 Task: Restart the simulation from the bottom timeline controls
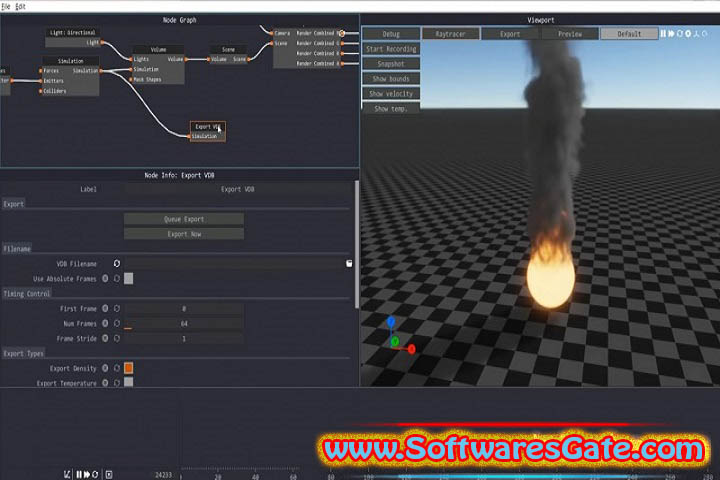coord(95,474)
